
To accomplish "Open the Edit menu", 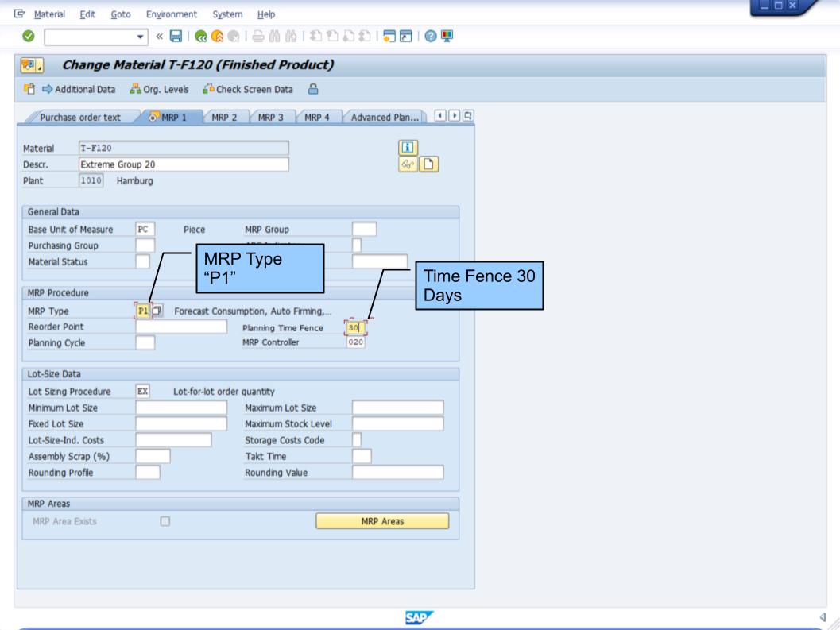I will point(87,14).
